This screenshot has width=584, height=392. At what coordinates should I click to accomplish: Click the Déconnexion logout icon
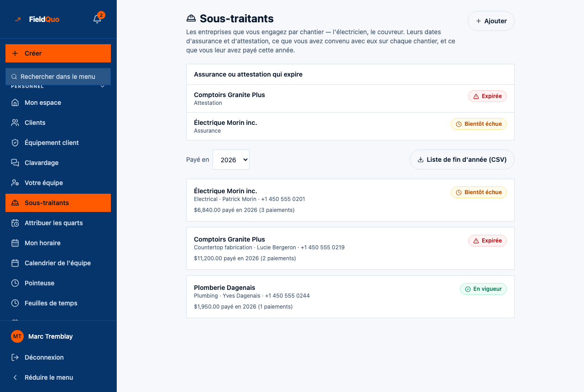[x=15, y=357]
